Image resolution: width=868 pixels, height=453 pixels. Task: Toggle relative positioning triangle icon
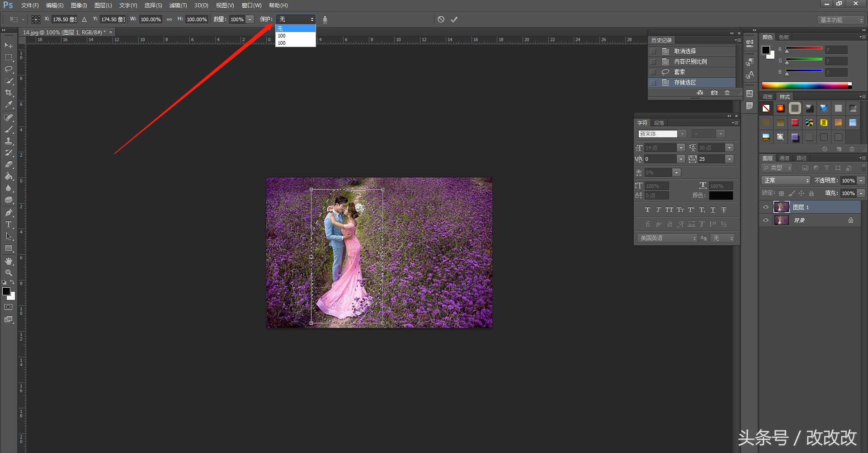pos(84,19)
